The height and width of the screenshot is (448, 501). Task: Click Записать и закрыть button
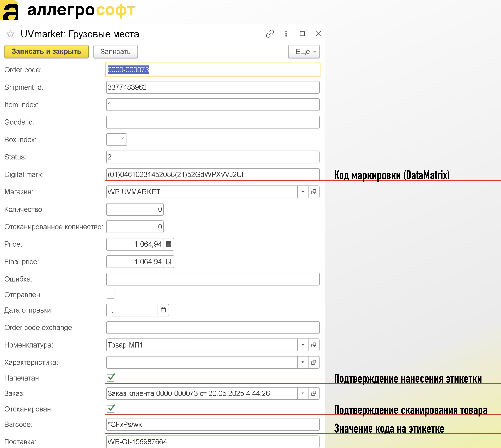click(x=47, y=51)
